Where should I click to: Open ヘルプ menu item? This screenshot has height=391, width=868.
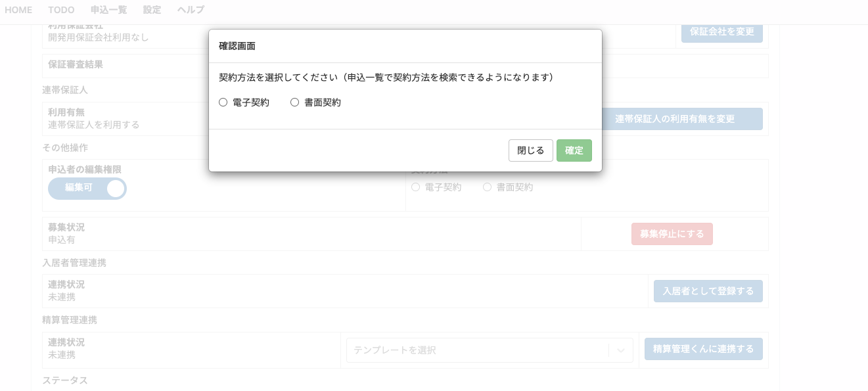[x=191, y=10]
